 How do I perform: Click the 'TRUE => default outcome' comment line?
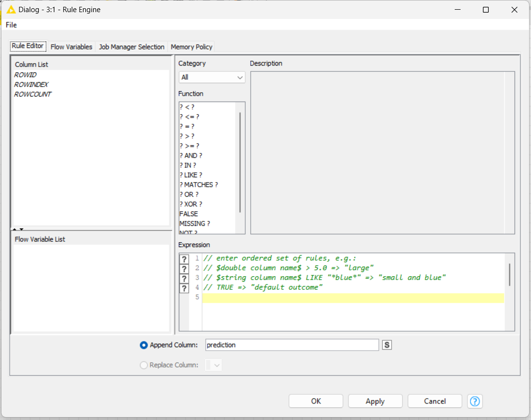(263, 288)
